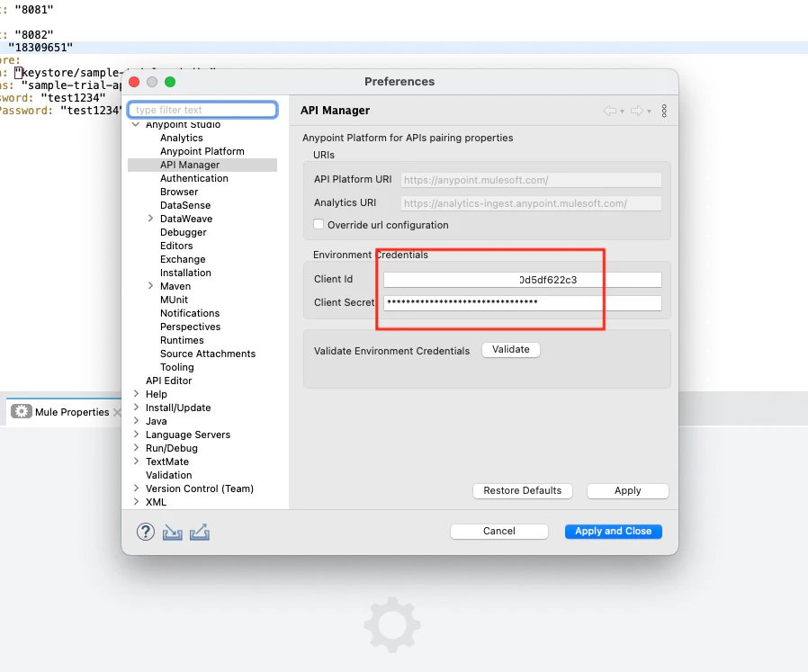Expand the Run/Debug node
The width and height of the screenshot is (808, 672).
[136, 448]
